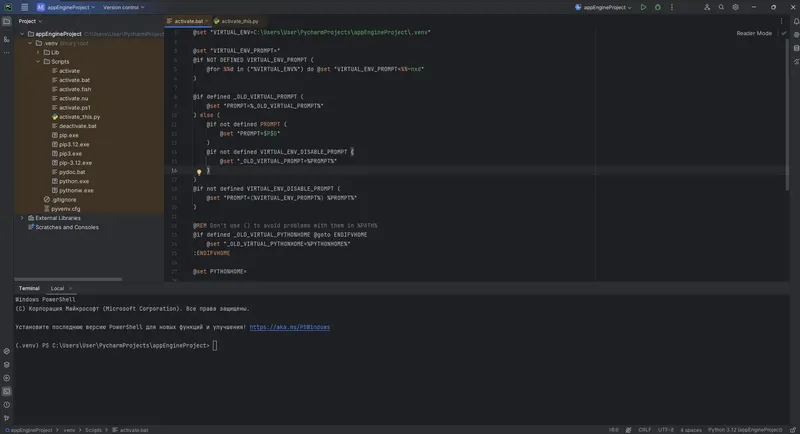Start debugging with the bug icon
Viewport: 800px width, 434px height.
coord(656,7)
